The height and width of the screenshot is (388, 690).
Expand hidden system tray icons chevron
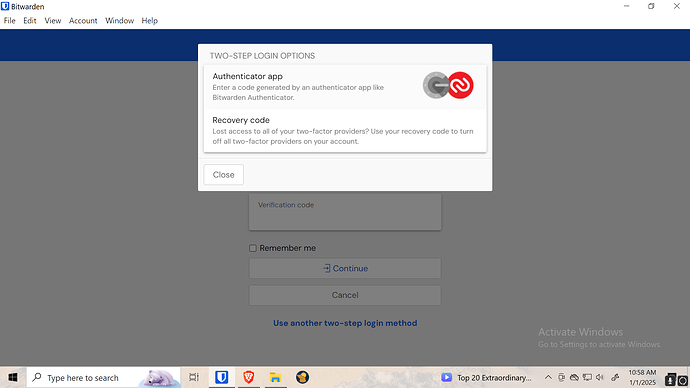pyautogui.click(x=548, y=377)
